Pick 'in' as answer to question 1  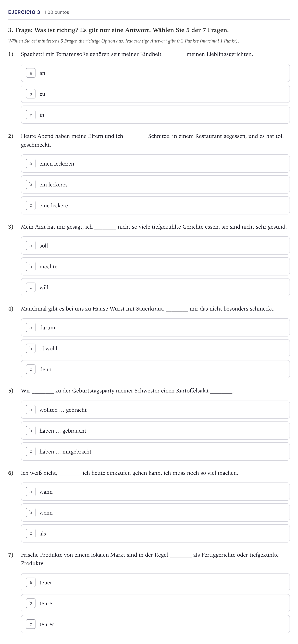click(155, 115)
